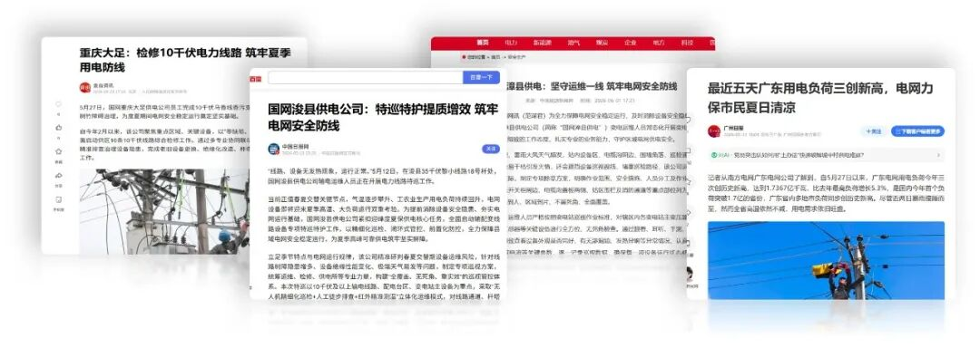980x348 pixels.
Task: Click the heart icon in the Chongqing article sidebar
Action: coord(59,103)
